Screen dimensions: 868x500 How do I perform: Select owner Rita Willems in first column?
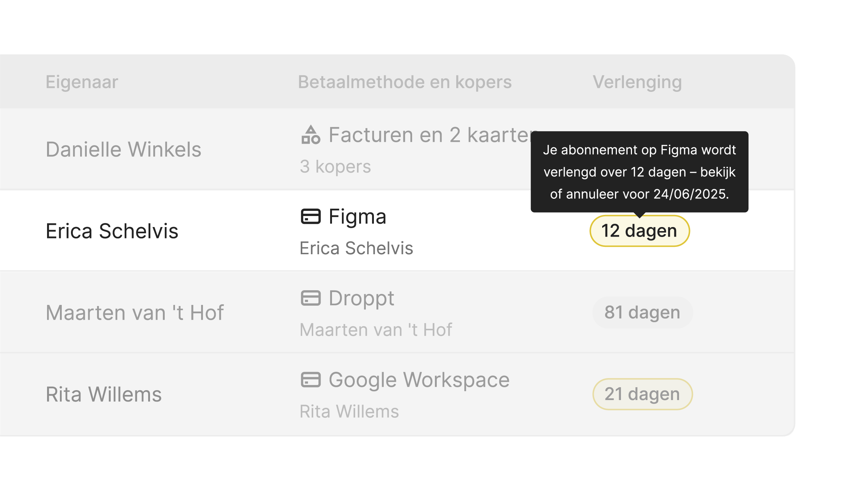[x=104, y=394]
